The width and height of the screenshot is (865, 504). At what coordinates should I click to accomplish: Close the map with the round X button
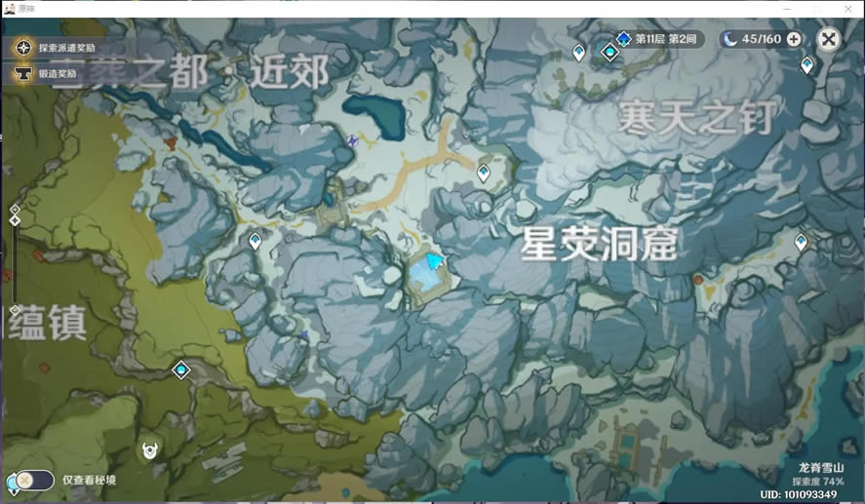pyautogui.click(x=828, y=39)
